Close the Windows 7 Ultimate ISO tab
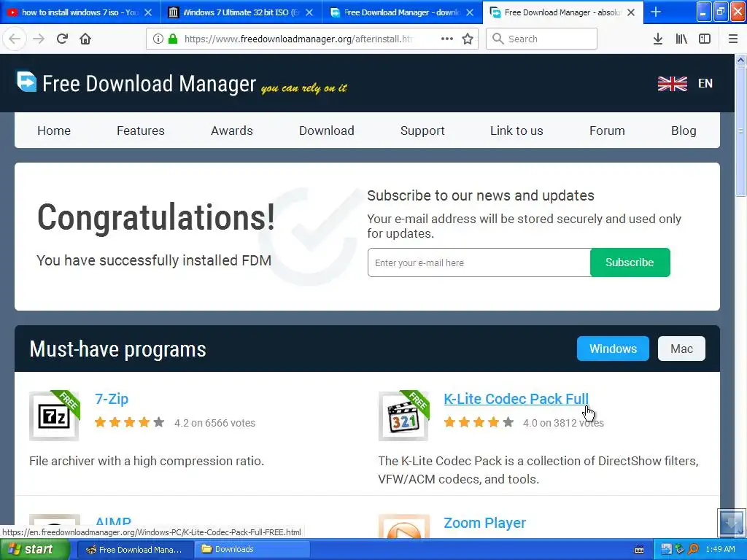The height and width of the screenshot is (560, 747). 309,12
